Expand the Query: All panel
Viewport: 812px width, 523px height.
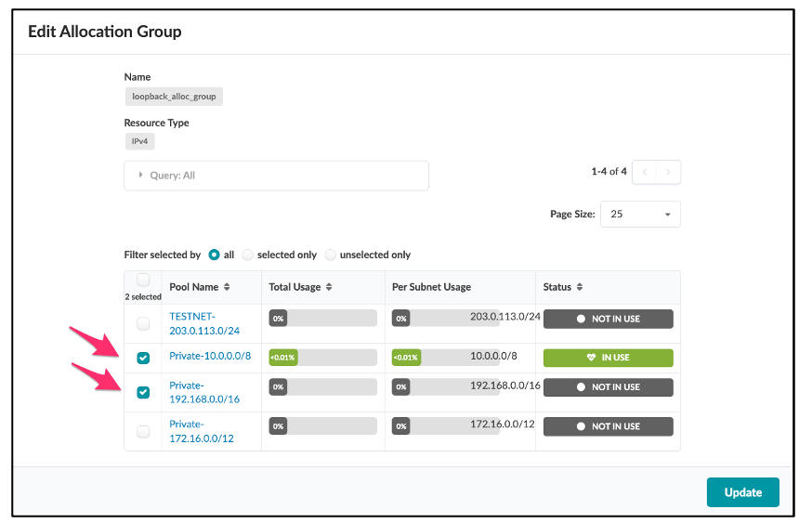point(142,176)
